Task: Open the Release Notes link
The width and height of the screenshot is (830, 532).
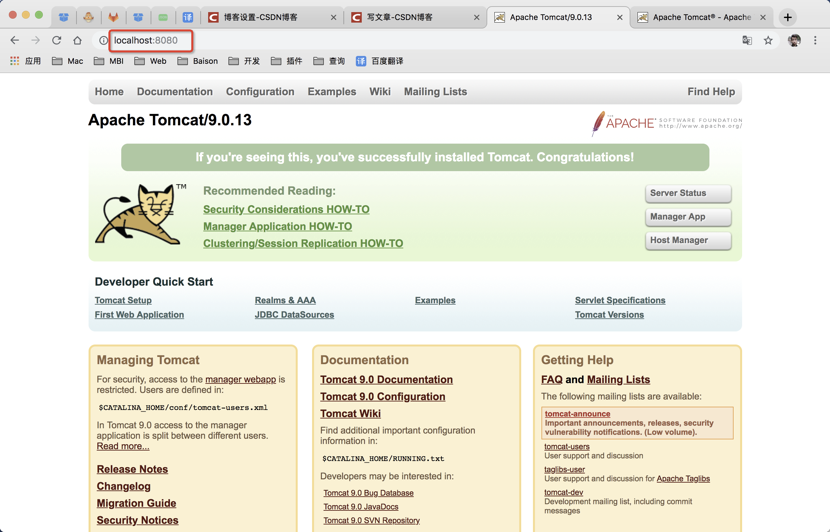Action: pos(132,469)
